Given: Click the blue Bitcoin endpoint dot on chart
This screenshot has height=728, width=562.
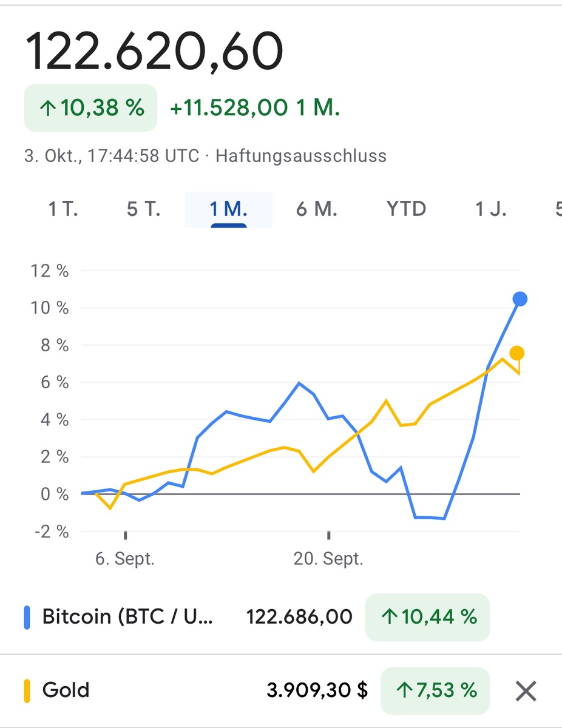Looking at the screenshot, I should [520, 298].
